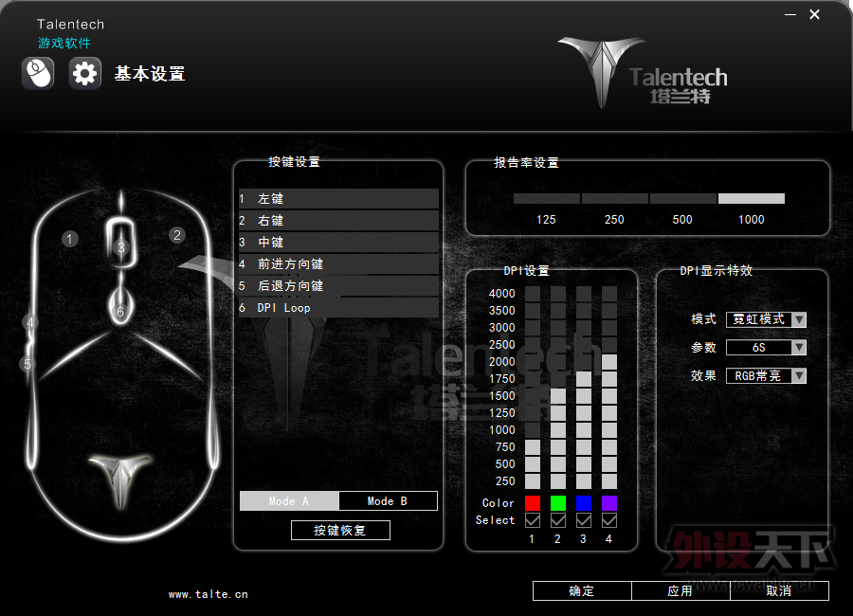The height and width of the screenshot is (616, 853).
Task: Open the 模式 dropdown showing 霓虹模式
Action: click(x=766, y=319)
